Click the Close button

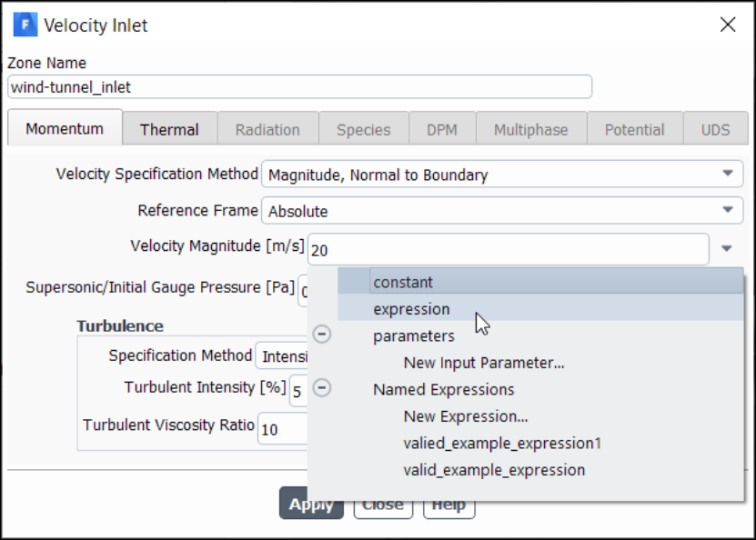pos(382,504)
